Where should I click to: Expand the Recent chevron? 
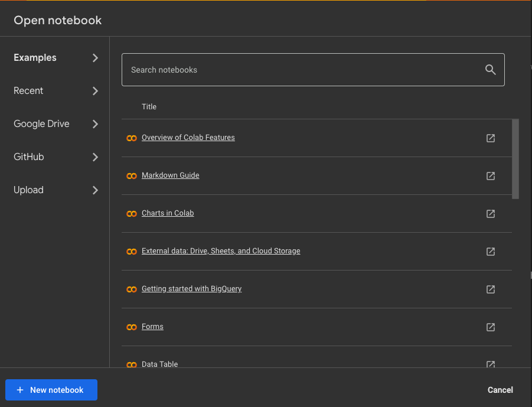point(95,90)
